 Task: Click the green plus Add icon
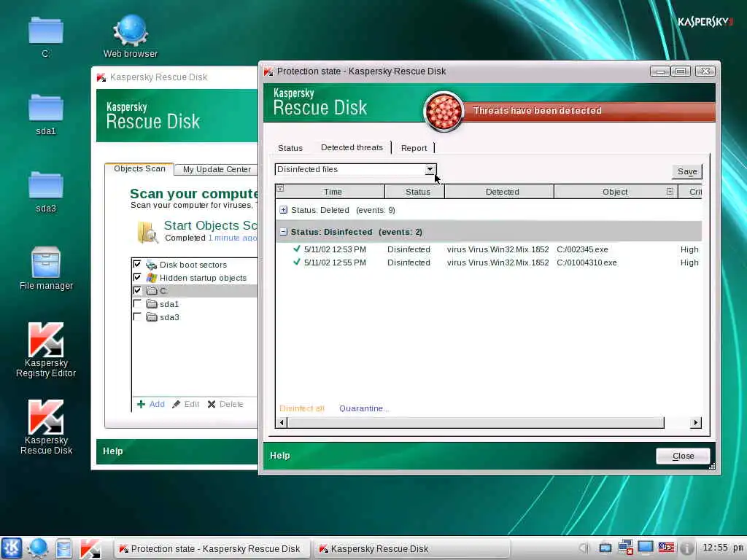(x=141, y=404)
